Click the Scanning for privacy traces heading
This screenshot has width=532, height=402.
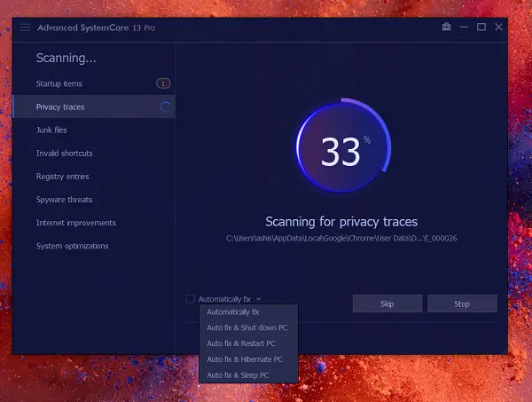coord(341,222)
